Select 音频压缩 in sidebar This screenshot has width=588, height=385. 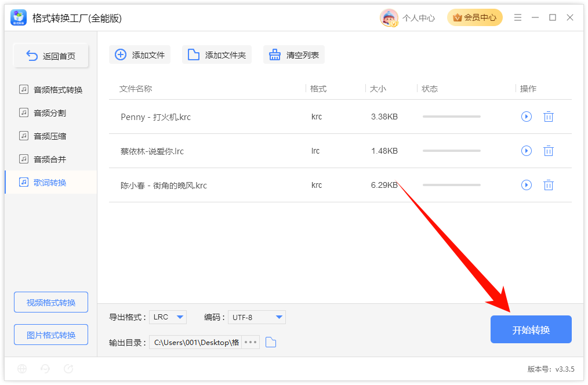click(x=51, y=136)
